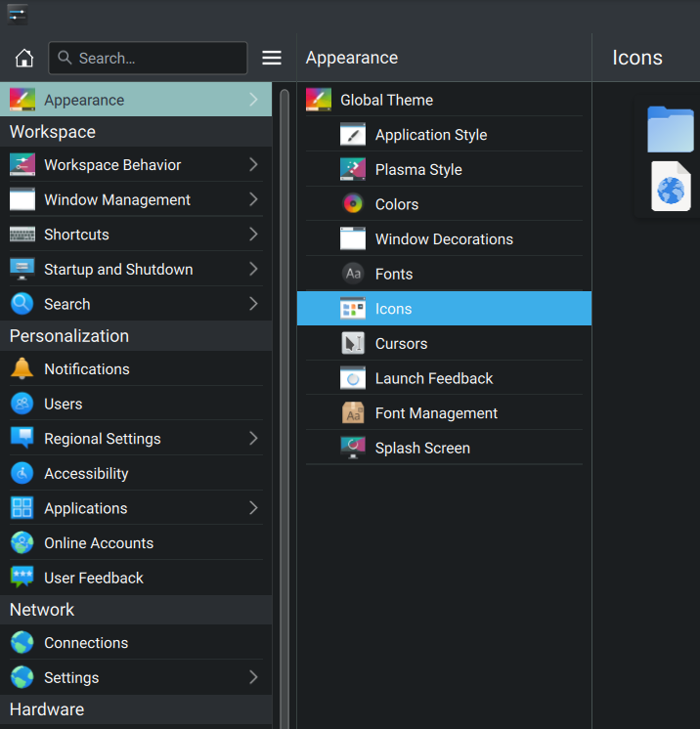The width and height of the screenshot is (700, 729).
Task: Open Font Management module
Action: [x=444, y=412]
